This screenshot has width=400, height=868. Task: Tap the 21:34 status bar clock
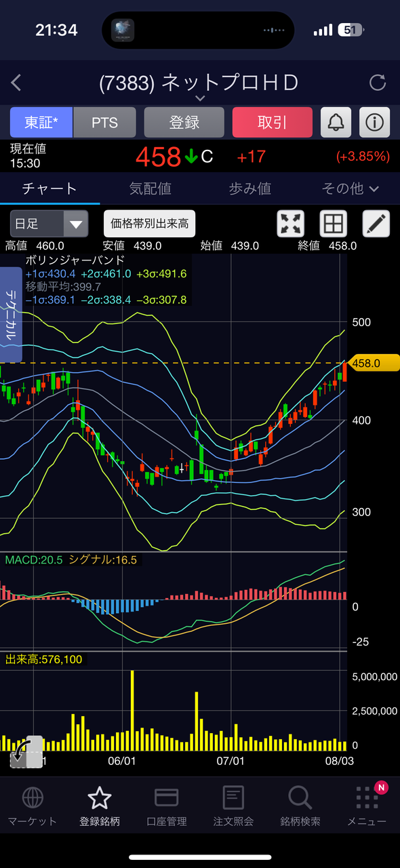(x=56, y=30)
